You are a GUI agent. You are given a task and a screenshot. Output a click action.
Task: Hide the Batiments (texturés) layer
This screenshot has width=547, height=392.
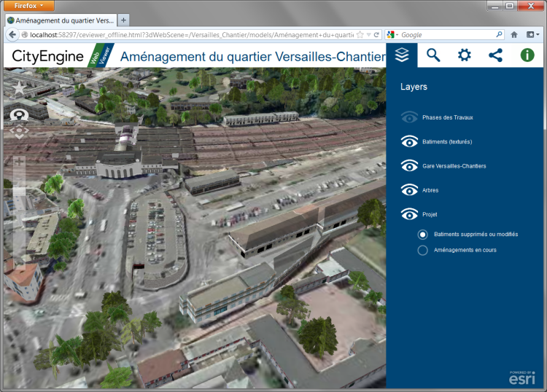click(409, 141)
